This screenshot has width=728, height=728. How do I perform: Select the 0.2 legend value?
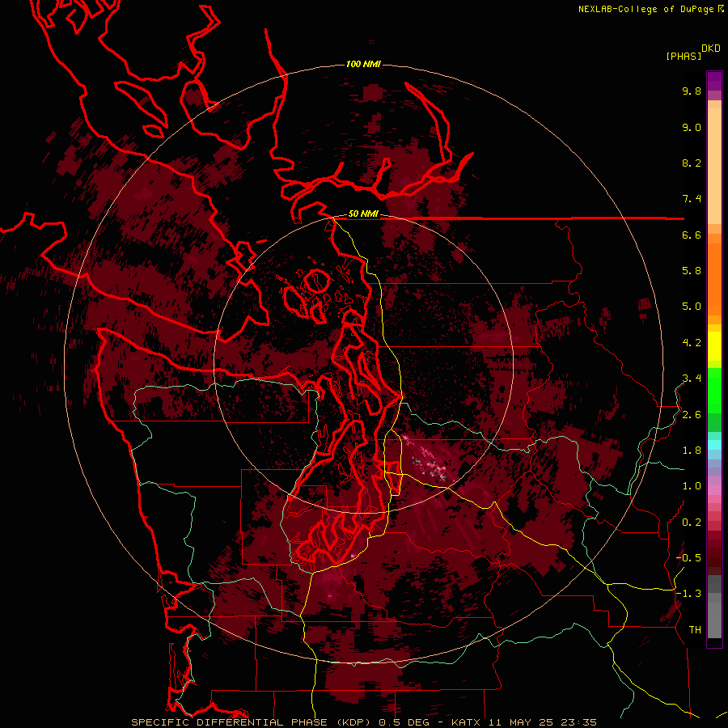coord(692,523)
